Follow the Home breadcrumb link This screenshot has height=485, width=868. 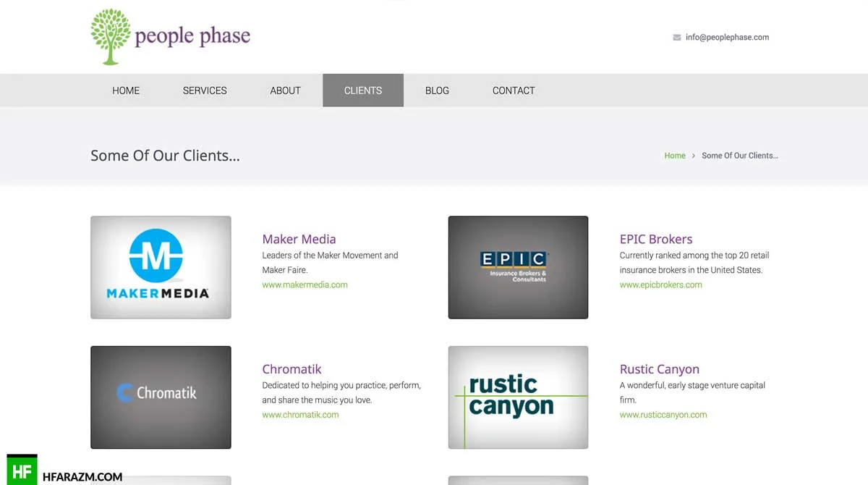[675, 156]
